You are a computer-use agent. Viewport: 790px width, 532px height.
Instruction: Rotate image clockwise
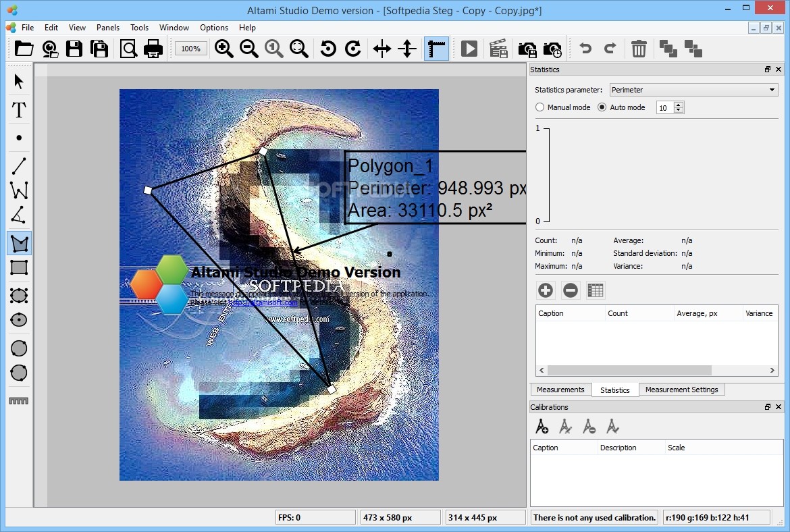353,49
